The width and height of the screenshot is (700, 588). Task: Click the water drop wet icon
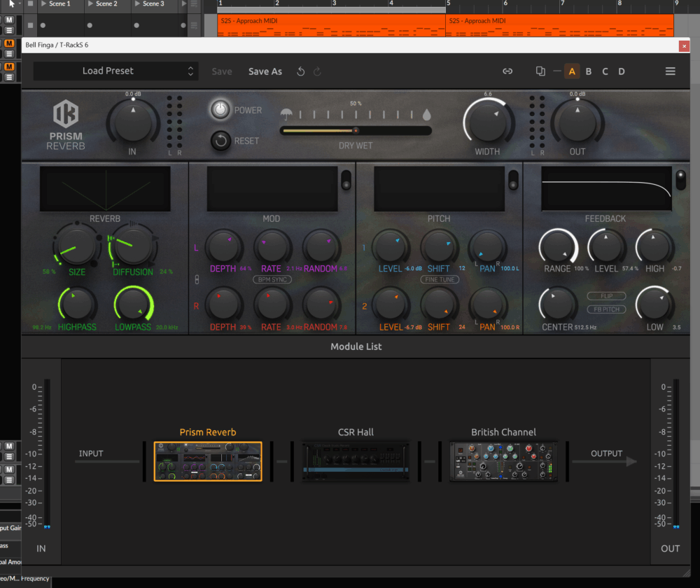pos(427,115)
